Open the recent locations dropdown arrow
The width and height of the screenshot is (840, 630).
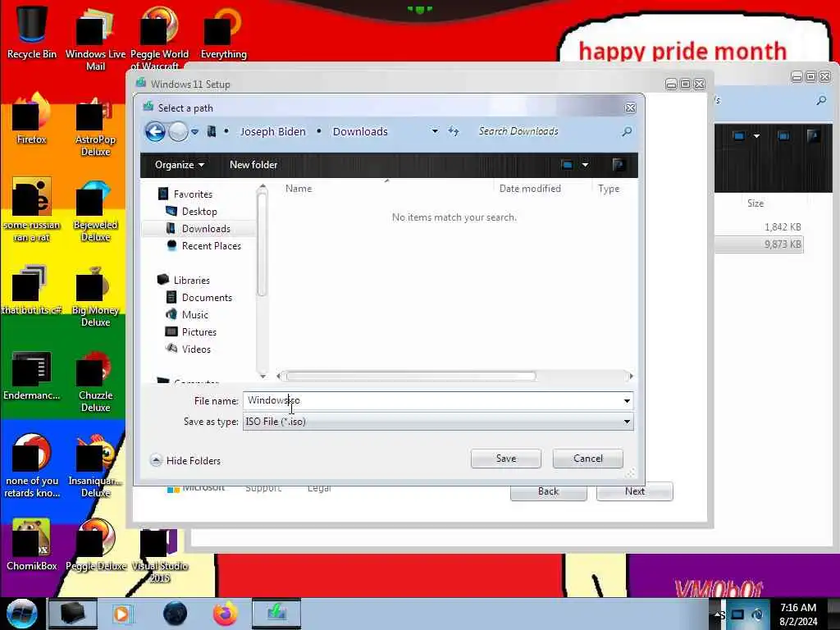tap(195, 132)
